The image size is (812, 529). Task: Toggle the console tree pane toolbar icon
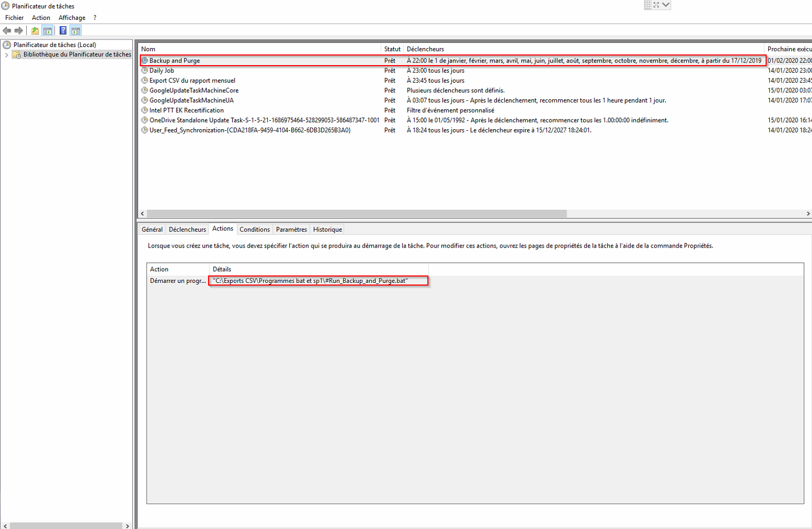tap(47, 30)
